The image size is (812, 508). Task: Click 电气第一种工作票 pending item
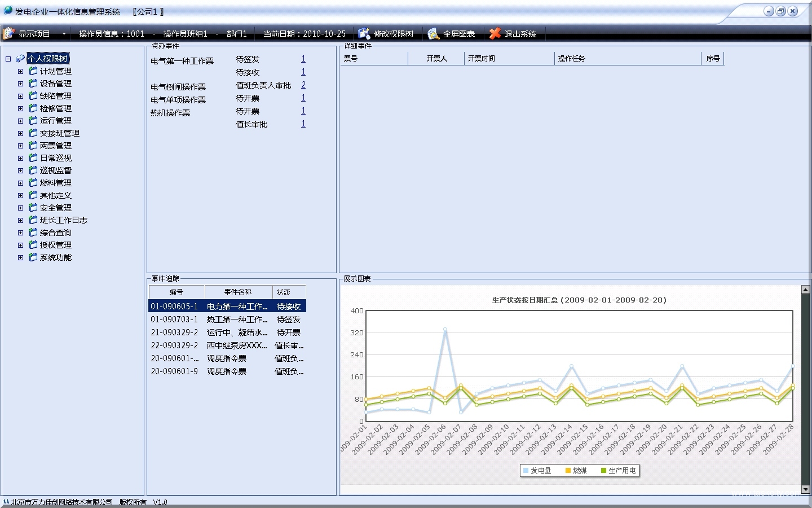(x=182, y=61)
